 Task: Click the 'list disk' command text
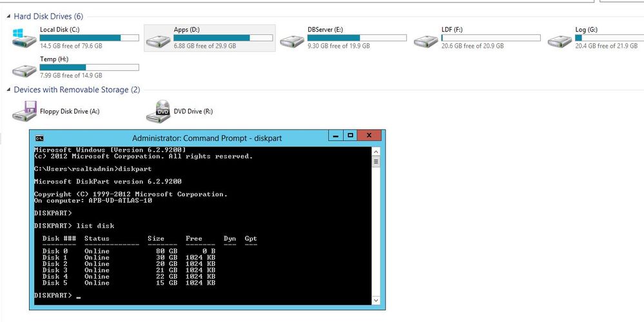pos(95,226)
